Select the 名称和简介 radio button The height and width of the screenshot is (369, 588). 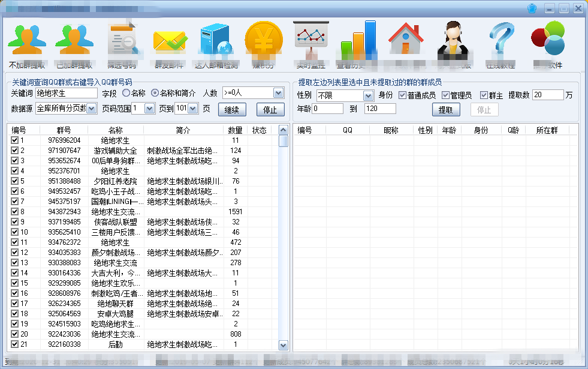tap(155, 93)
